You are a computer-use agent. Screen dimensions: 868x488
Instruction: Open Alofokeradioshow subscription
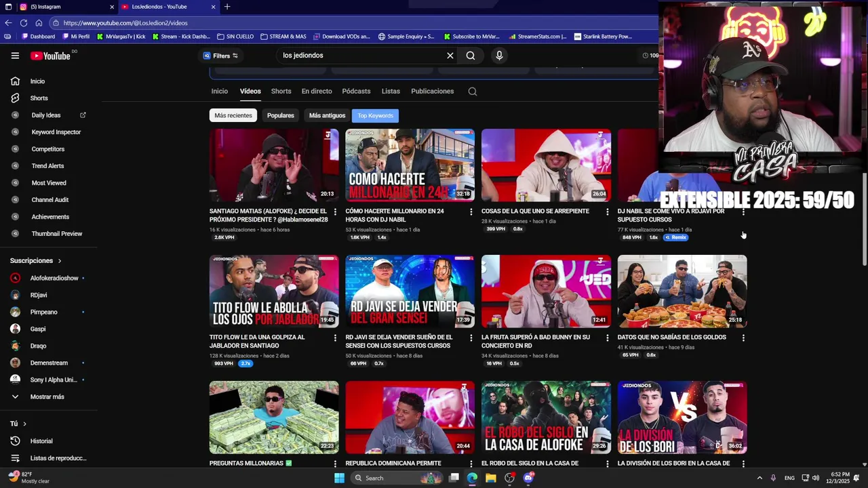tap(54, 279)
